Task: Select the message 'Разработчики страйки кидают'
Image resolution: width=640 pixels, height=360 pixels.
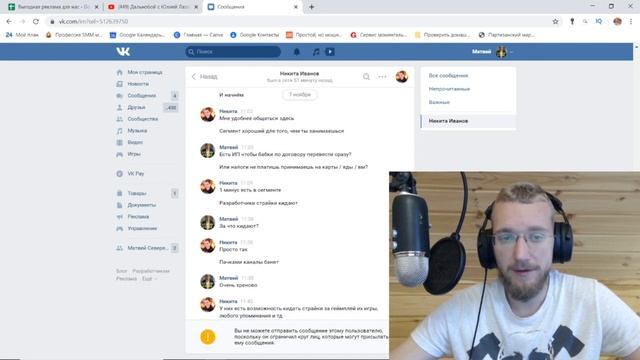Action: [258, 203]
